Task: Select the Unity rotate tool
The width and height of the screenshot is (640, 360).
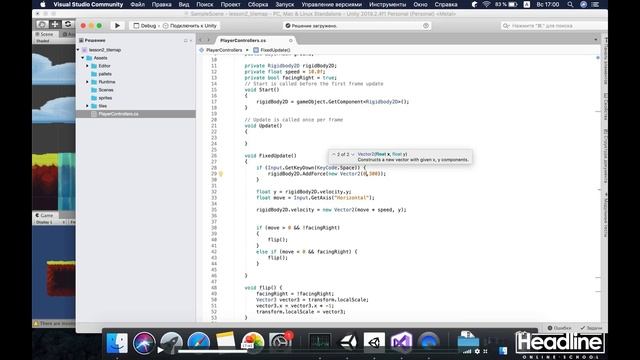Action: tap(68, 24)
